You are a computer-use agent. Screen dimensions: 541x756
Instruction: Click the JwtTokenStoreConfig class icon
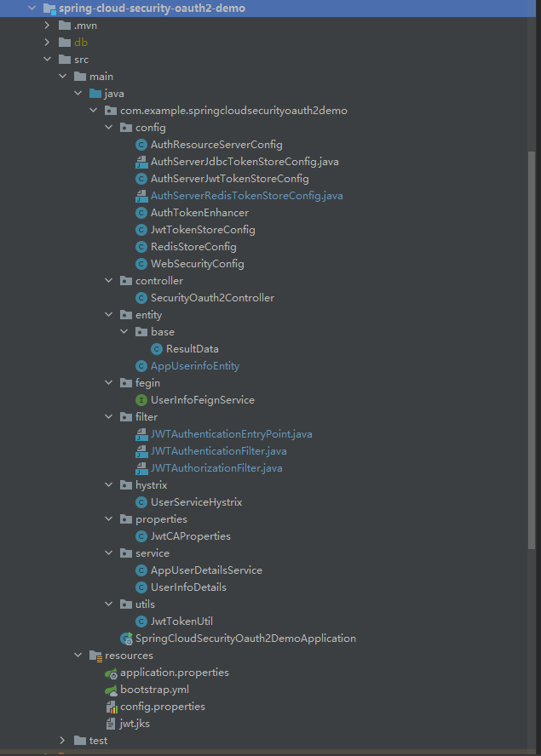pyautogui.click(x=141, y=230)
